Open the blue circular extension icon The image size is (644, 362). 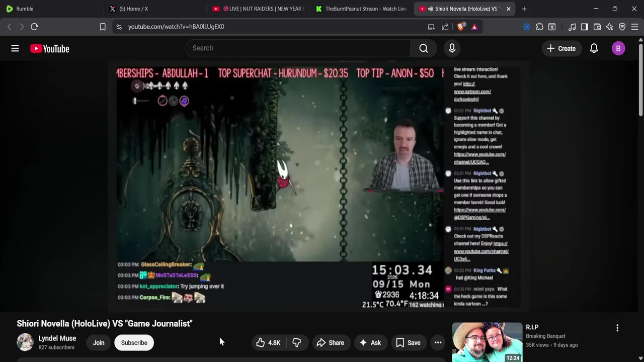point(527,27)
